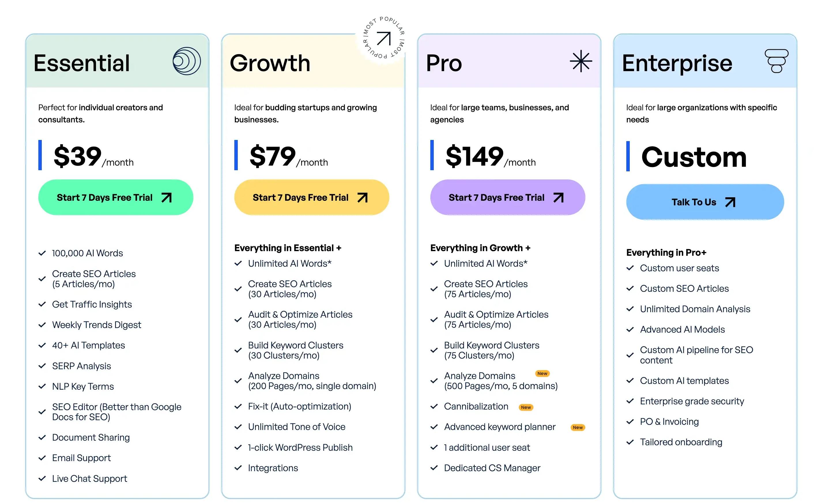Image resolution: width=822 pixels, height=504 pixels.
Task: Click the 1-click WordPress Publish feature
Action: coord(300,448)
